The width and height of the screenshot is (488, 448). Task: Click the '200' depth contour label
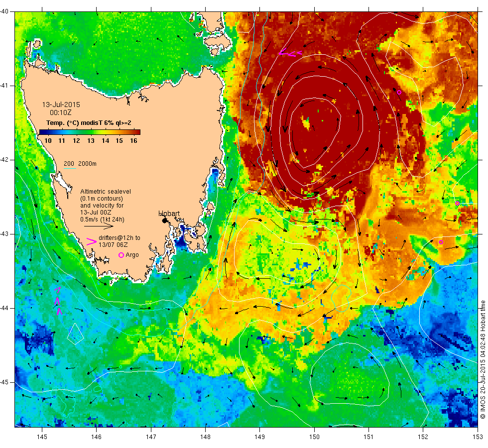69,164
